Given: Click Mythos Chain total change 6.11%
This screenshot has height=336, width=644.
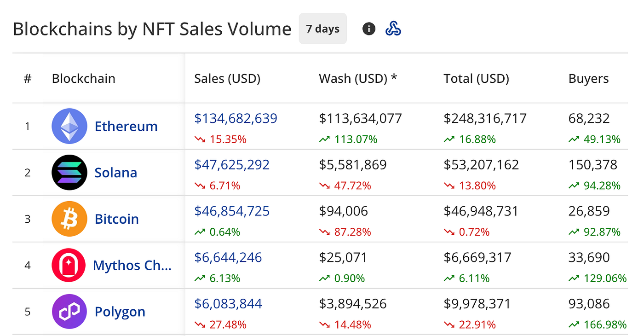Looking at the screenshot, I should (x=467, y=278).
